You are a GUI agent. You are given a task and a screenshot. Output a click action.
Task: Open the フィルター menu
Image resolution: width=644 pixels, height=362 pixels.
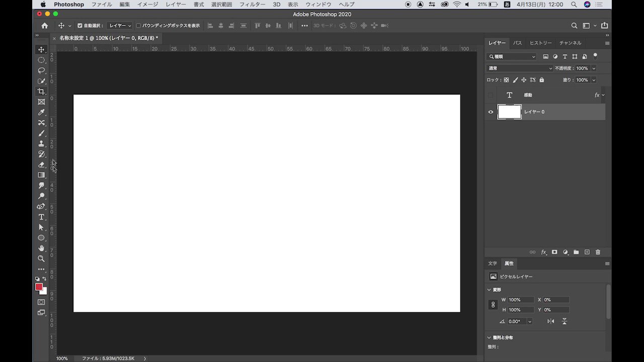pos(252,5)
